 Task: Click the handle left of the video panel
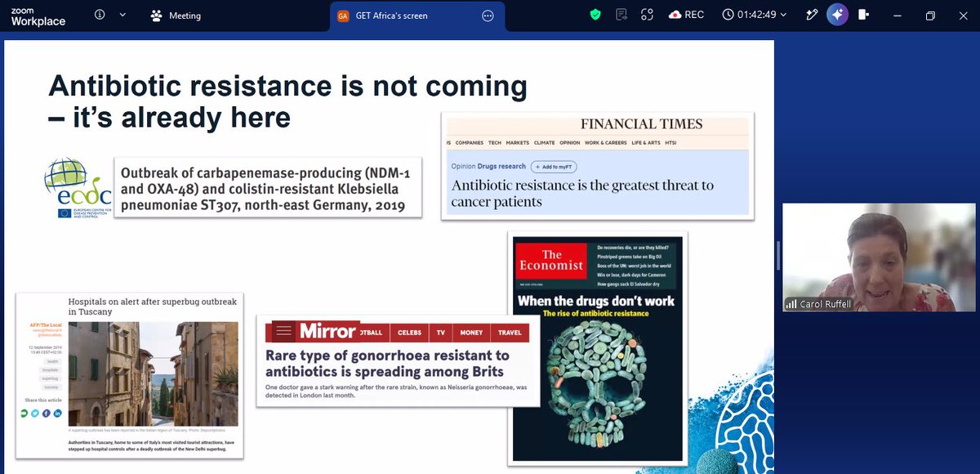(777, 256)
